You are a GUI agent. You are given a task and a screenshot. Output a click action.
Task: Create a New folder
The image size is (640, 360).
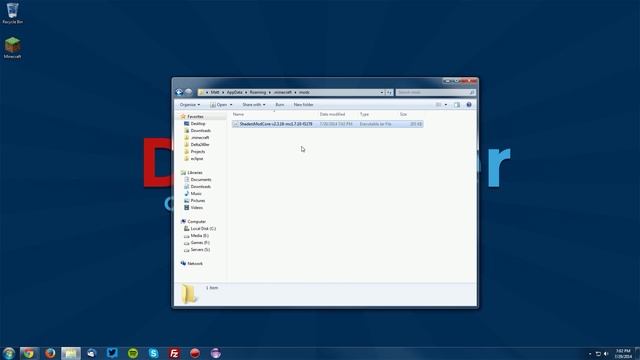tap(303, 105)
